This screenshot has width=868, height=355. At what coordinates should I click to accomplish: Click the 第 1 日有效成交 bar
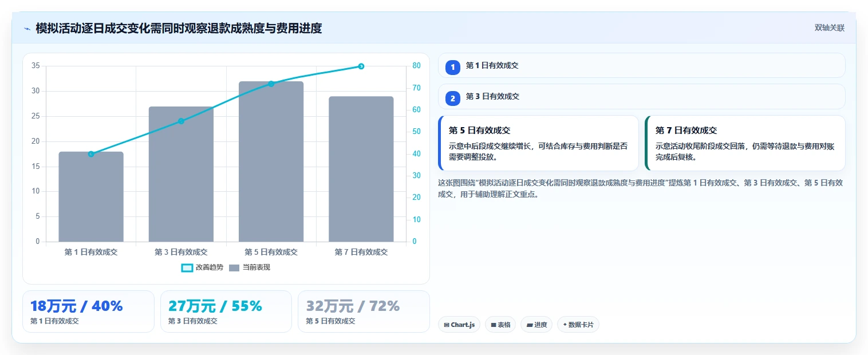click(x=91, y=196)
